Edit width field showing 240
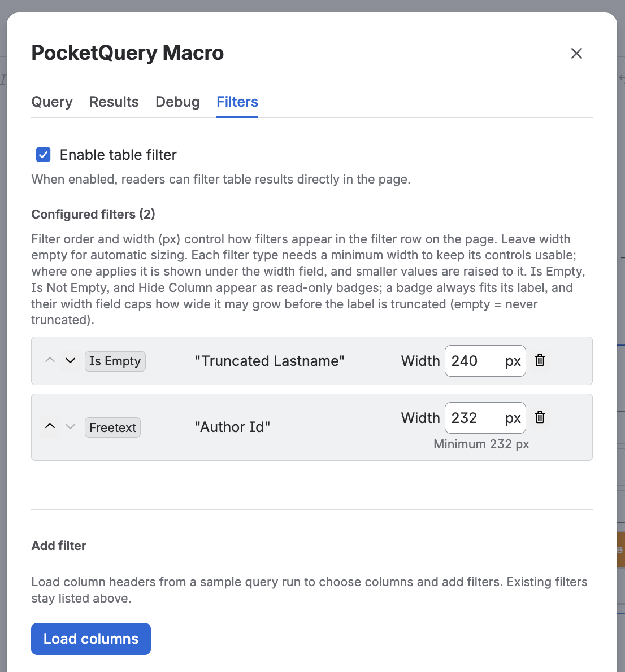Screen dimensions: 625x672 [x=485, y=361]
